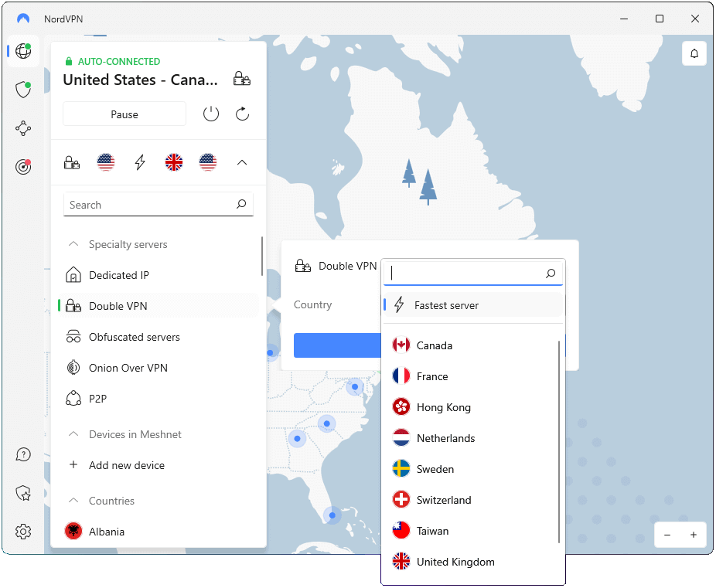Click the AUTO-CONNECTED status text
Image resolution: width=716 pixels, height=588 pixels.
[119, 61]
